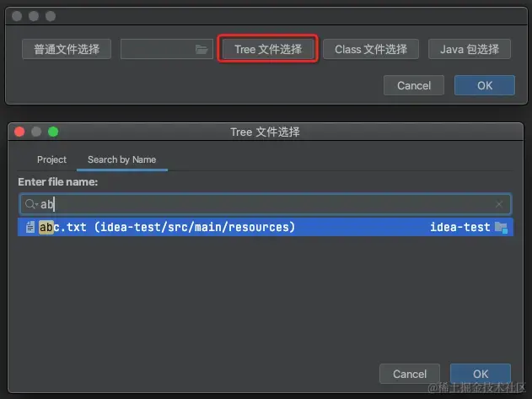The height and width of the screenshot is (399, 532).
Task: Open folder browse icon in path field
Action: point(202,50)
